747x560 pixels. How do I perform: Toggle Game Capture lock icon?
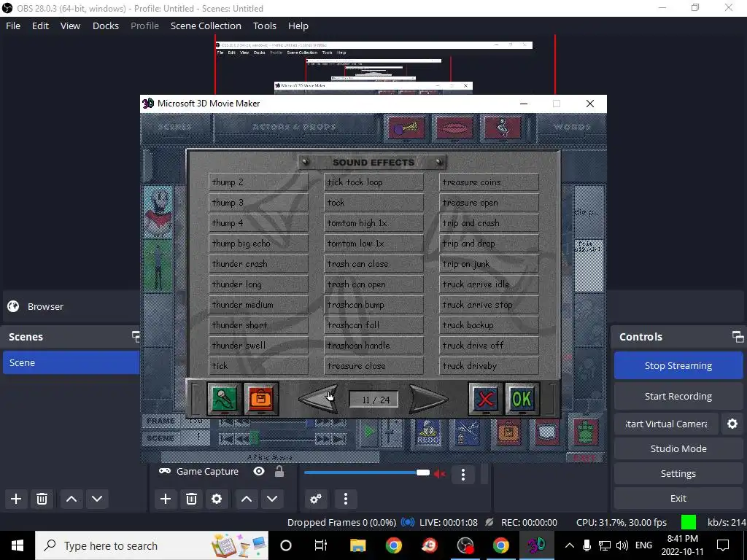point(279,472)
